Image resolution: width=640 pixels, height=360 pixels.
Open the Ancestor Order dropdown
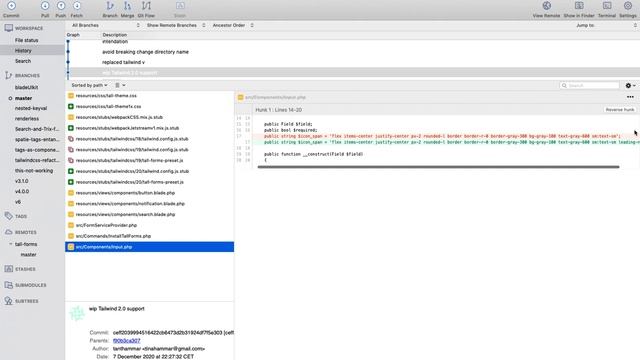click(x=233, y=25)
